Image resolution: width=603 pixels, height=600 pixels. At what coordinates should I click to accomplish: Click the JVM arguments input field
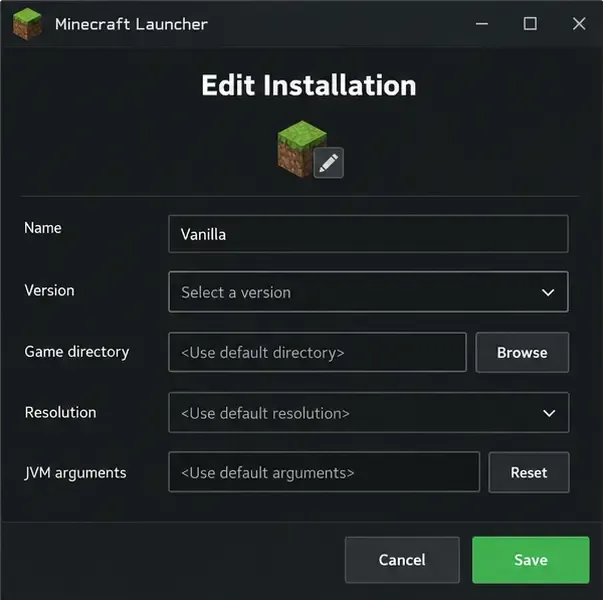coord(324,472)
